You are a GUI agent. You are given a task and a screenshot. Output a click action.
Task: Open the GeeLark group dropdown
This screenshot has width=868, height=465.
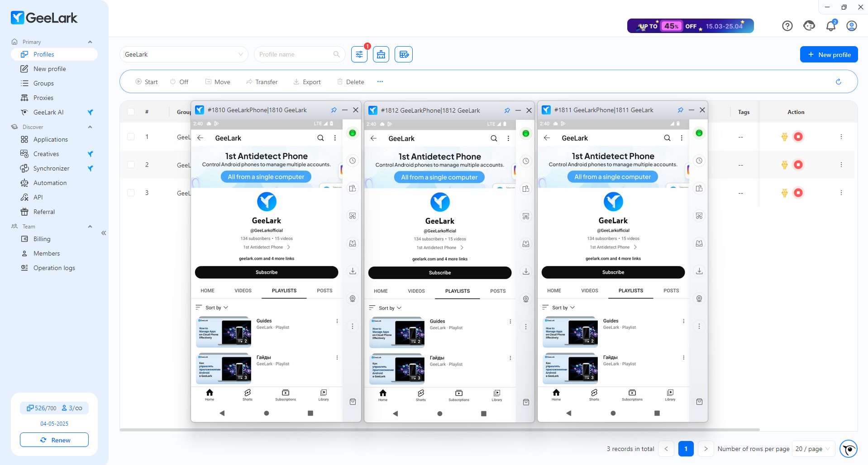[184, 54]
